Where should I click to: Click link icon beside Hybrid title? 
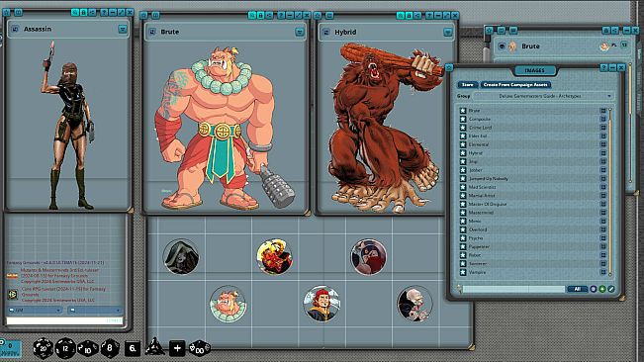tap(326, 32)
